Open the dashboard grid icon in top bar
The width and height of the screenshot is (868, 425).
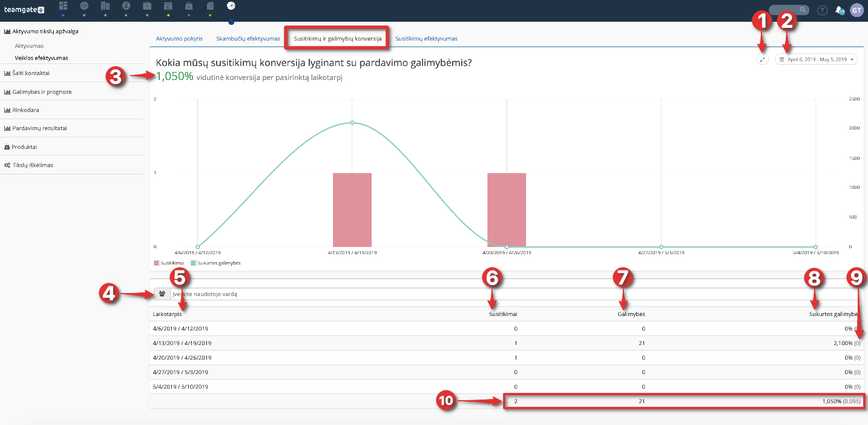pos(64,5)
